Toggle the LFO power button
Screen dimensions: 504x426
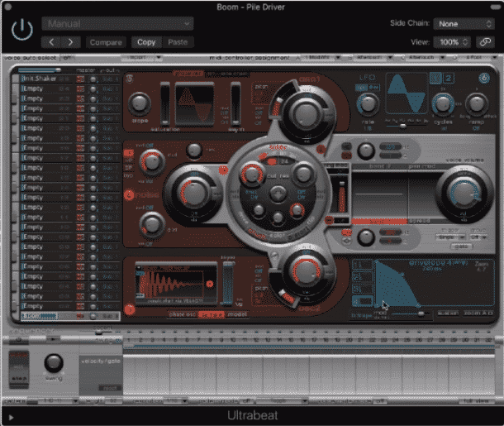484,78
